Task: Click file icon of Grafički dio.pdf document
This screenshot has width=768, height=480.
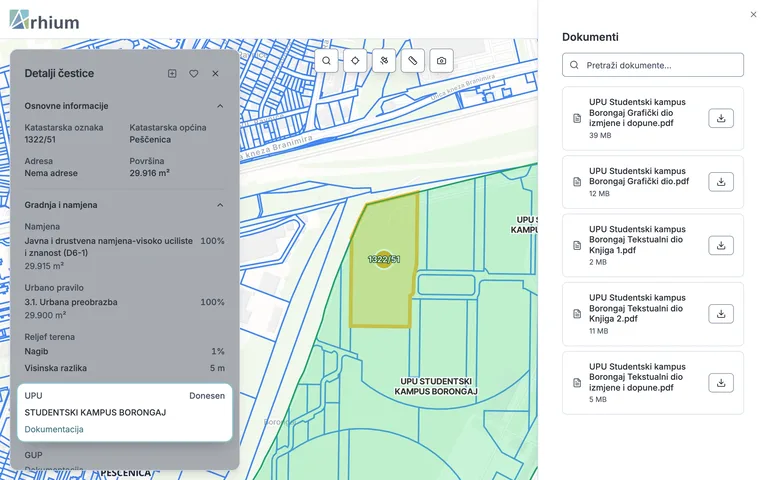Action: [577, 182]
